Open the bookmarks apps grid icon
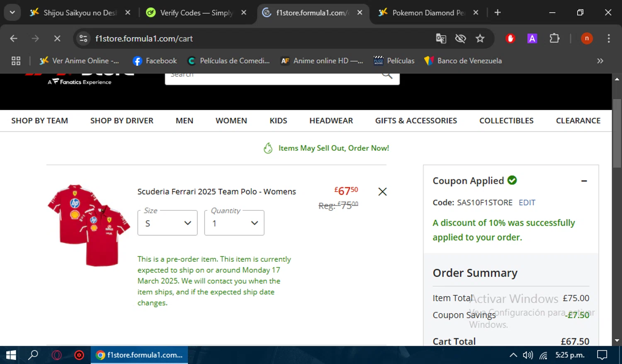 tap(16, 61)
